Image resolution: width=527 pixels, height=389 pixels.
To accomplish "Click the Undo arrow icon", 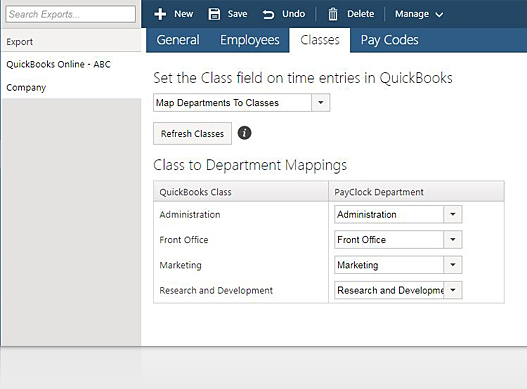I will (x=268, y=14).
